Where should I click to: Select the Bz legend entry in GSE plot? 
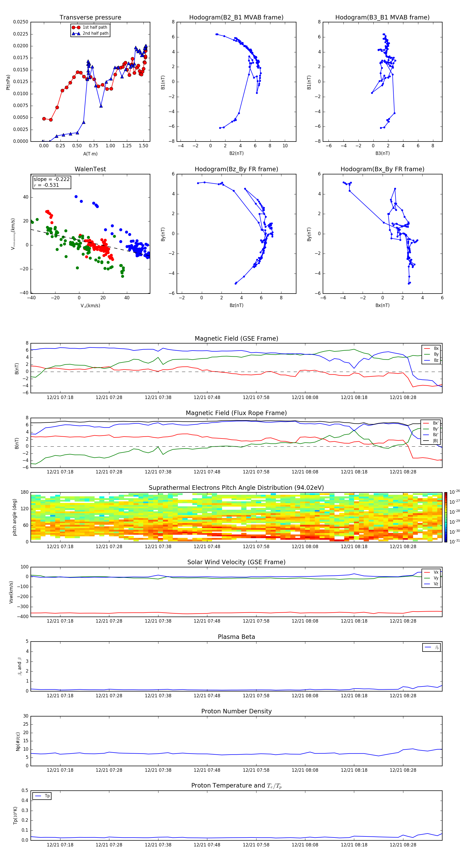[431, 360]
